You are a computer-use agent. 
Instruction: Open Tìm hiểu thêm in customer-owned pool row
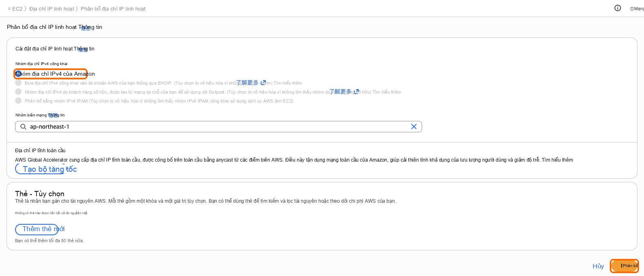[x=387, y=92]
